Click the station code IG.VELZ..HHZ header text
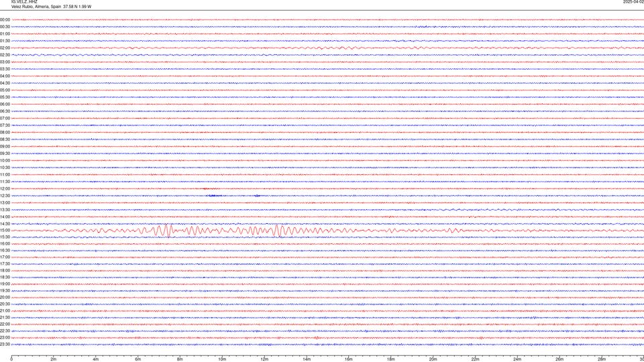The image size is (644, 362). [x=24, y=1]
